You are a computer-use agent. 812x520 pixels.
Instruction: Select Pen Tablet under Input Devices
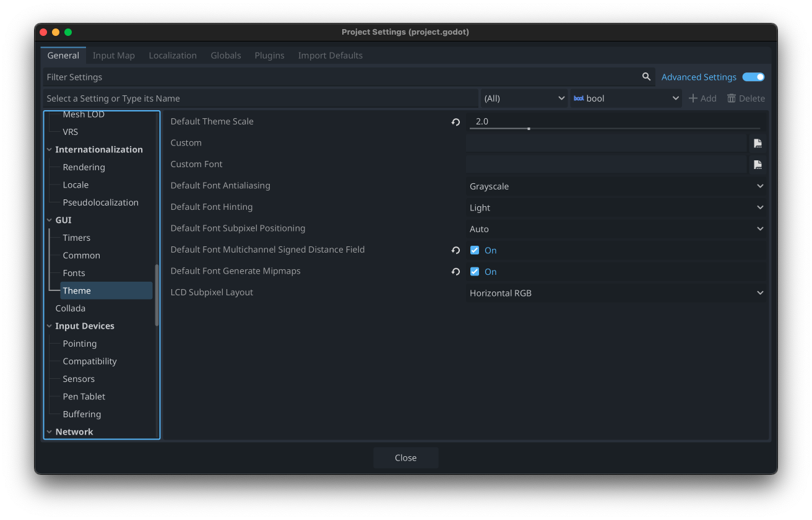point(84,397)
